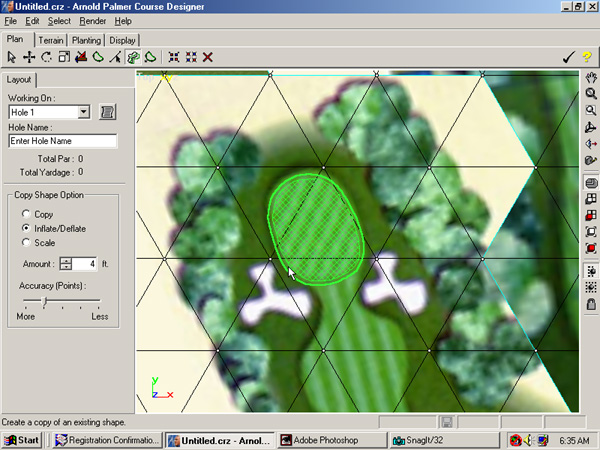Image resolution: width=600 pixels, height=450 pixels.
Task: Click the Amount value field
Action: 84,264
